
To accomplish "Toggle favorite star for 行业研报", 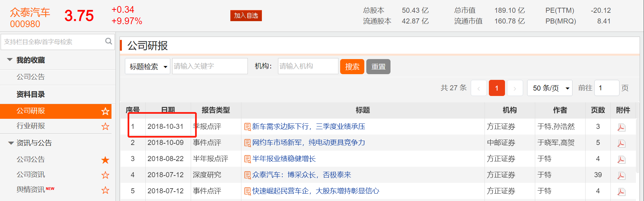I will (x=105, y=127).
